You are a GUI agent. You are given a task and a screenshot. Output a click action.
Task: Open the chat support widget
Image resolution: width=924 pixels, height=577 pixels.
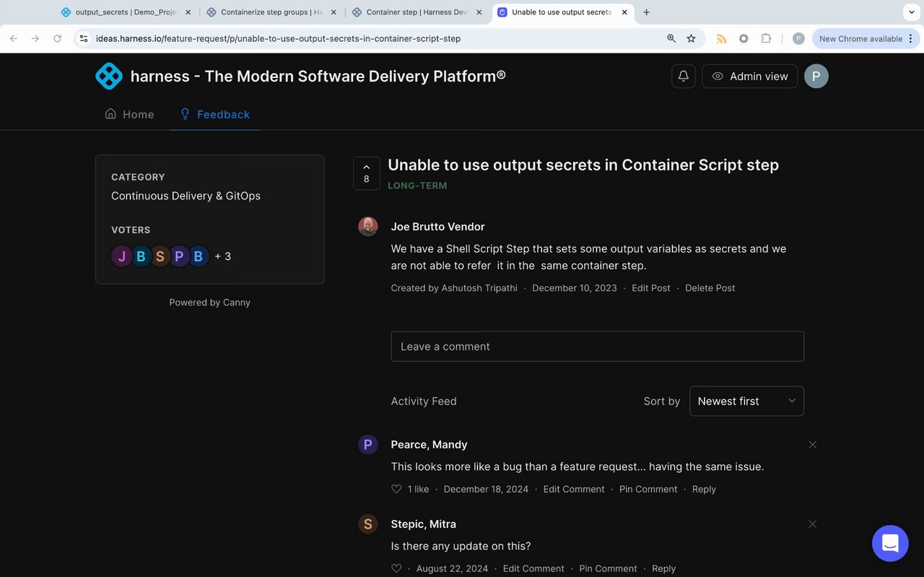coord(889,543)
